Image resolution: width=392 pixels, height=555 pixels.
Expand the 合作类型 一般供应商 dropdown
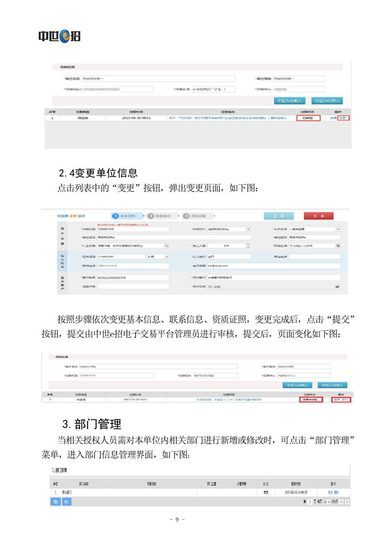tap(338, 229)
